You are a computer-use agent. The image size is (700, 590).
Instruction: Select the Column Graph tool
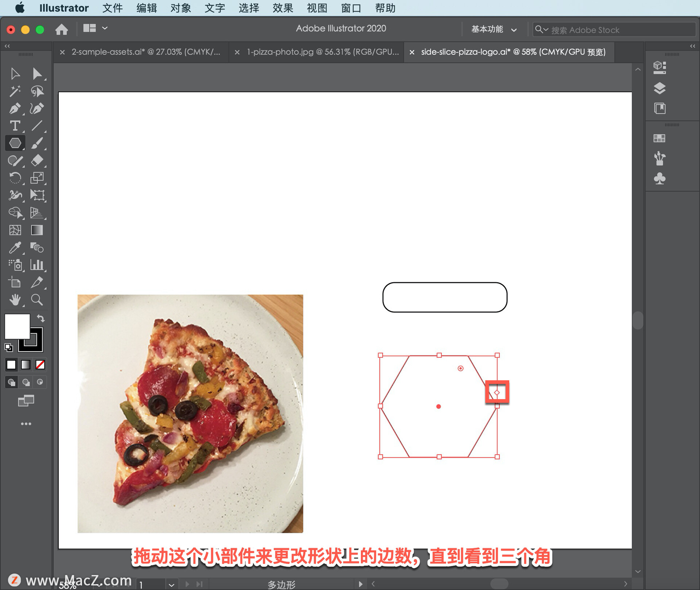tap(37, 265)
